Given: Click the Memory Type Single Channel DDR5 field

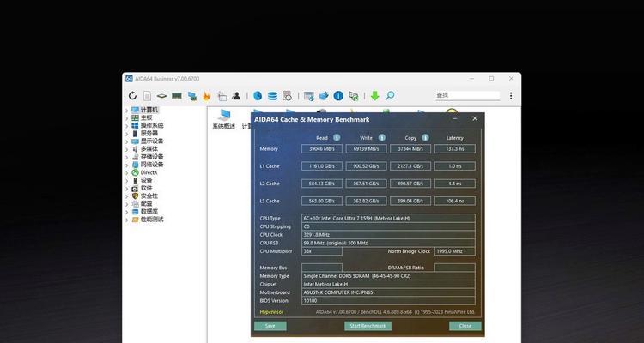Looking at the screenshot, I should (x=388, y=276).
